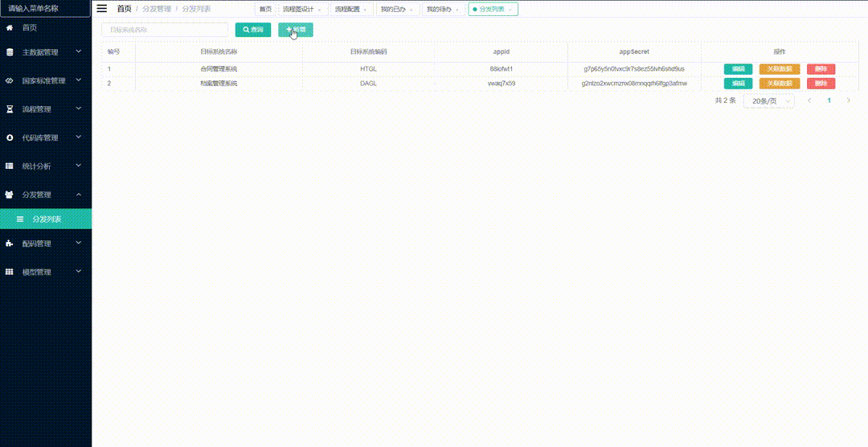
Task: Click 关联数据 for the HTGL row
Action: click(x=779, y=69)
